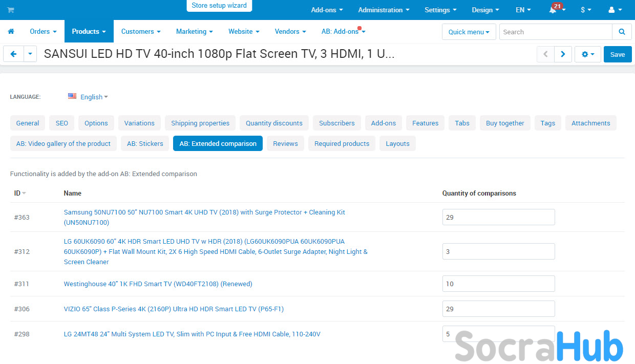Image resolution: width=635 pixels, height=364 pixels.
Task: Sort the list by ID column
Action: 20,193
